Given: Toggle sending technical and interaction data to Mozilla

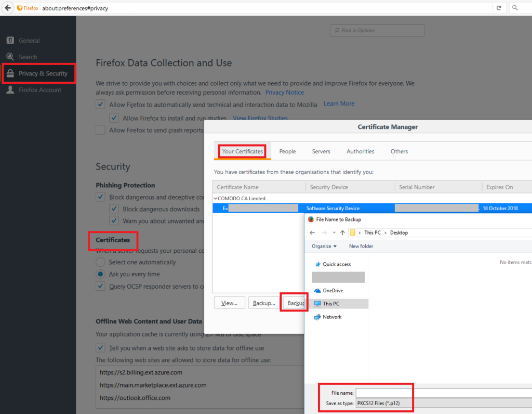Looking at the screenshot, I should pyautogui.click(x=100, y=104).
